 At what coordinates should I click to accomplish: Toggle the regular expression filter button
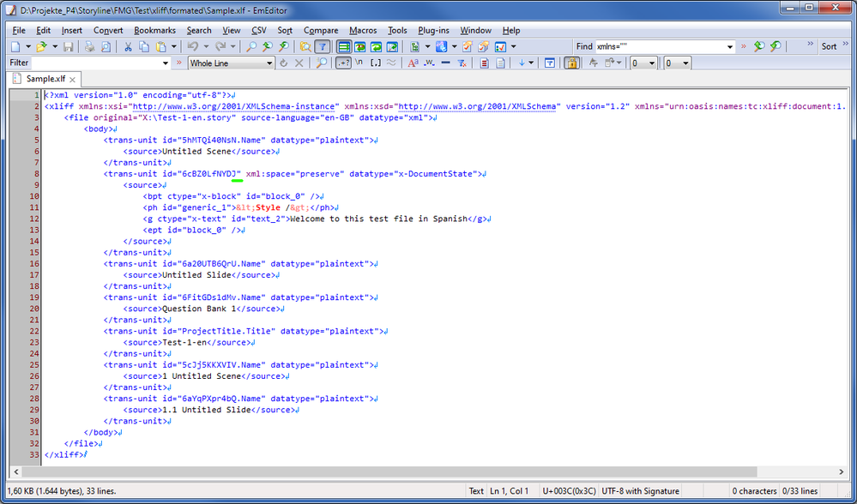[342, 63]
